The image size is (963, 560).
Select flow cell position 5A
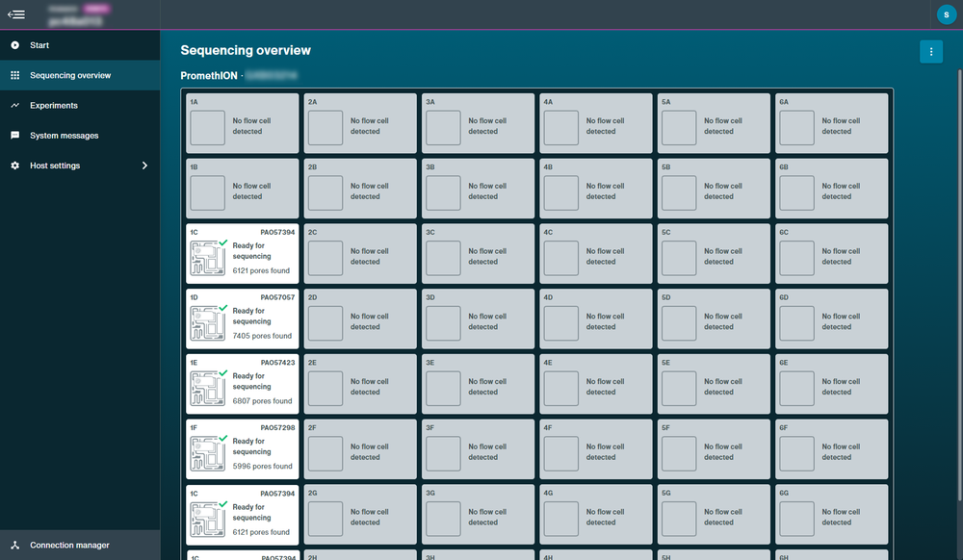coord(714,123)
